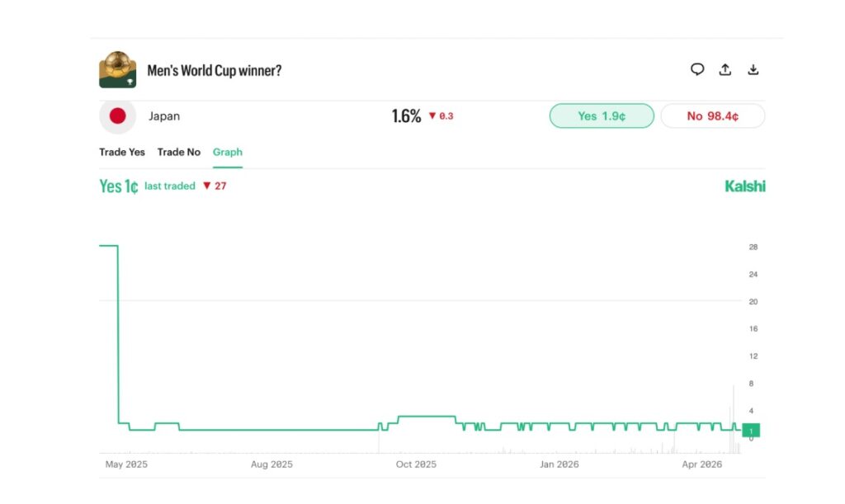
Task: Click the World Cup trophy image
Action: click(x=117, y=69)
